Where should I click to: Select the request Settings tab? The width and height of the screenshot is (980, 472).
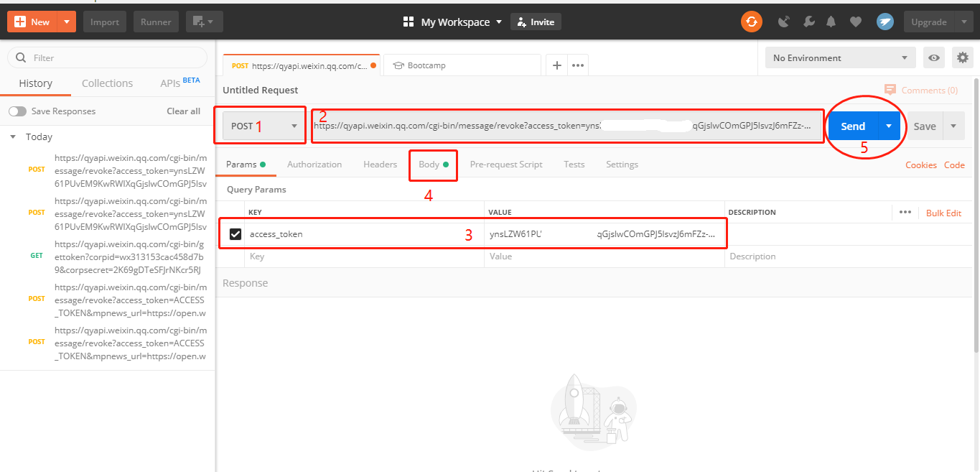[622, 165]
